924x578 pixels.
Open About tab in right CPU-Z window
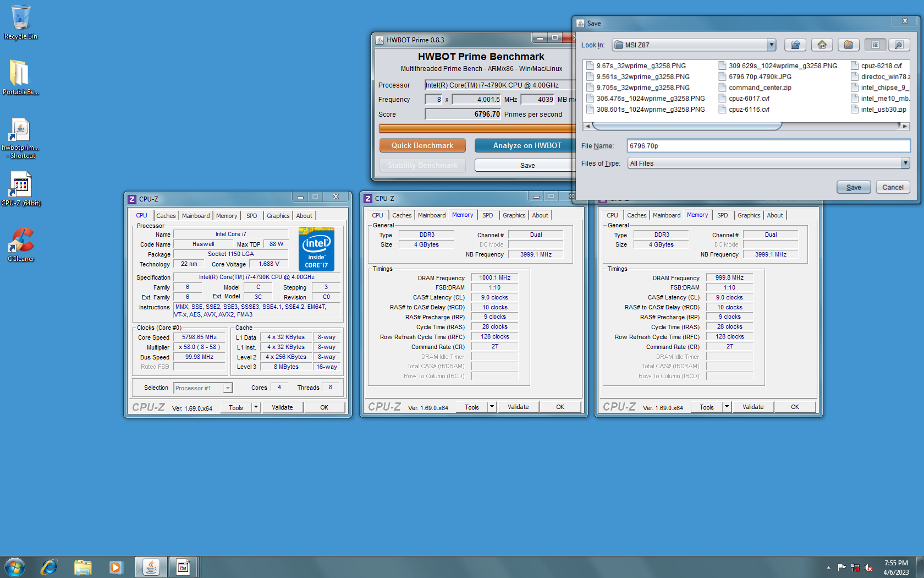(x=774, y=215)
